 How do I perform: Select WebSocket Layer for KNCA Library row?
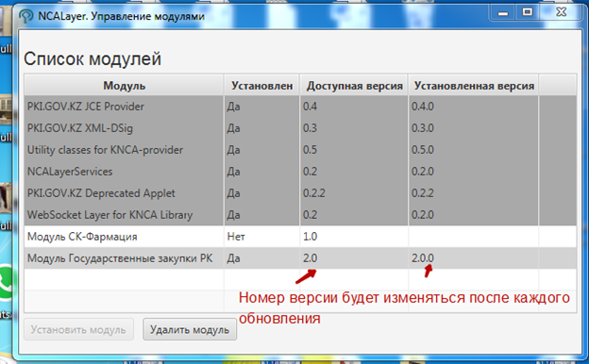click(300, 215)
